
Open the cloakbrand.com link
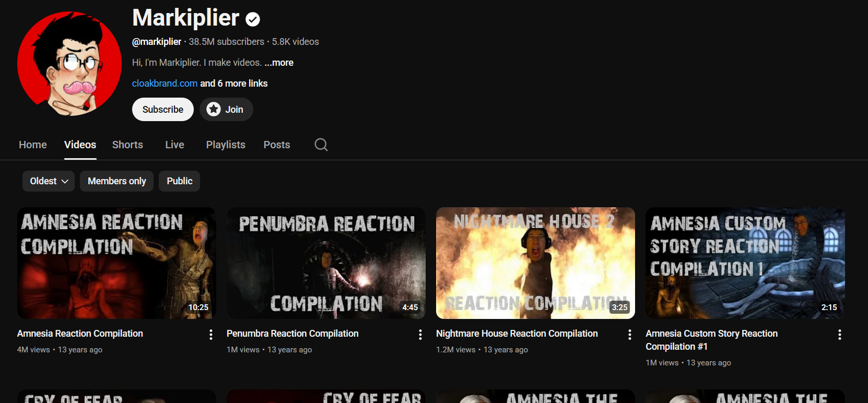coord(165,84)
